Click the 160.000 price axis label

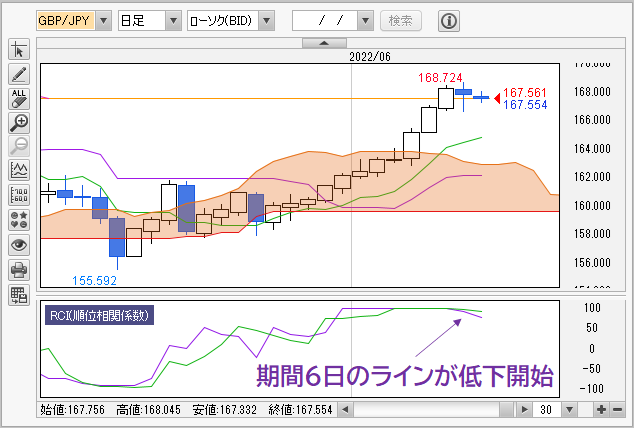[x=592, y=206]
